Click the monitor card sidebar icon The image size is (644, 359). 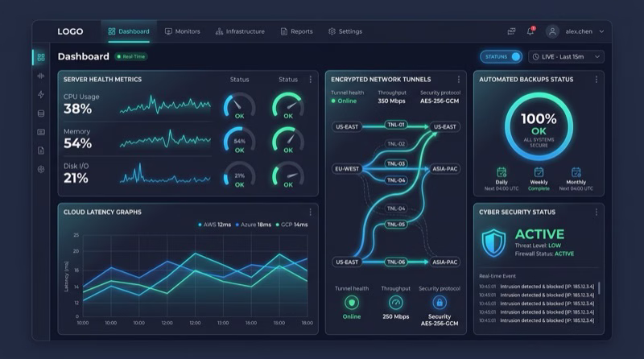41,132
